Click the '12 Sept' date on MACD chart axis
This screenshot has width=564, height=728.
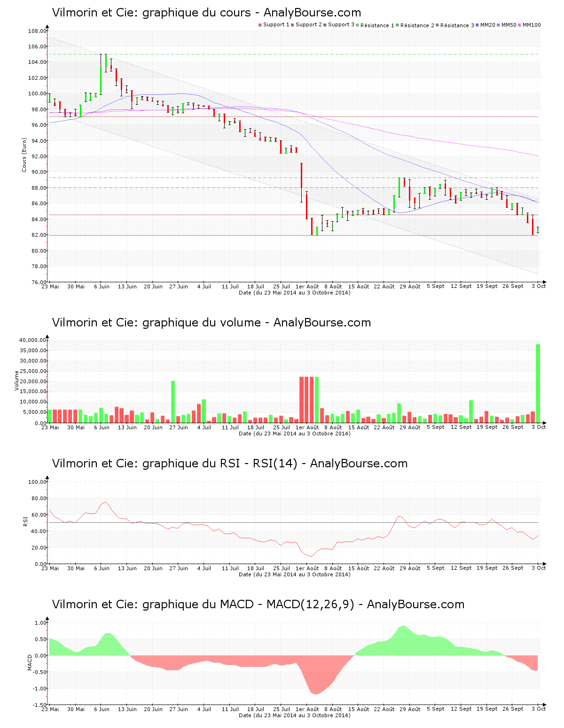[x=461, y=709]
